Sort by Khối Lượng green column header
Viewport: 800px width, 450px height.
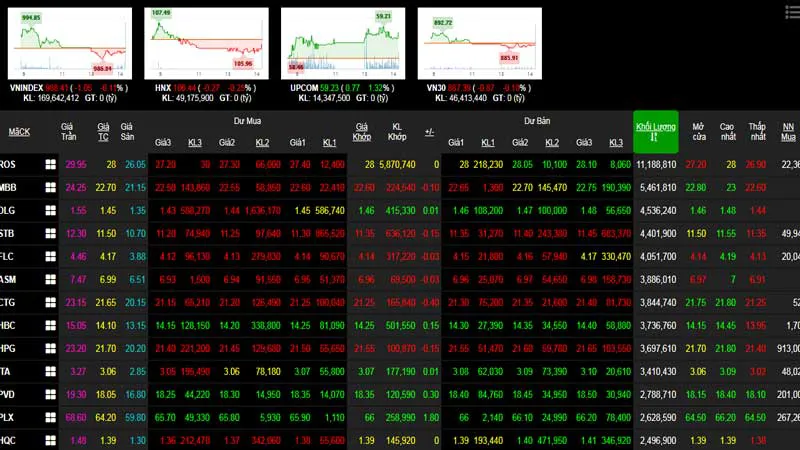click(x=656, y=132)
